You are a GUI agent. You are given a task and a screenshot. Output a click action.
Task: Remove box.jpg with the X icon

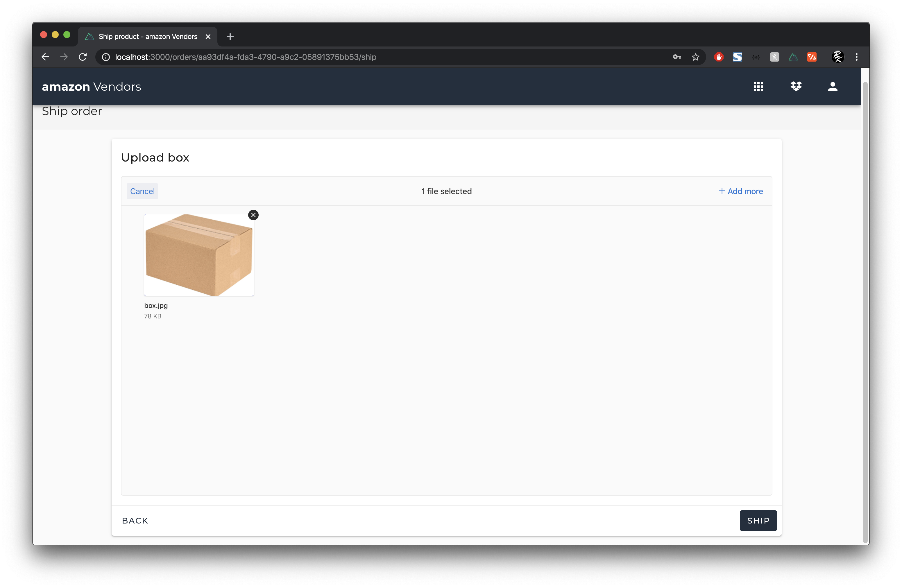pyautogui.click(x=253, y=215)
